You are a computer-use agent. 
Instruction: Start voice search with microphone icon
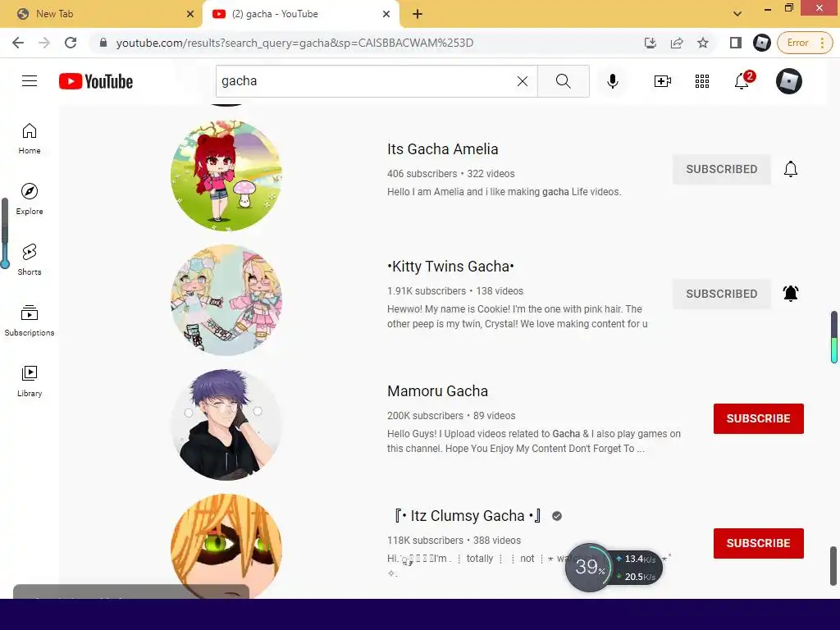click(612, 81)
